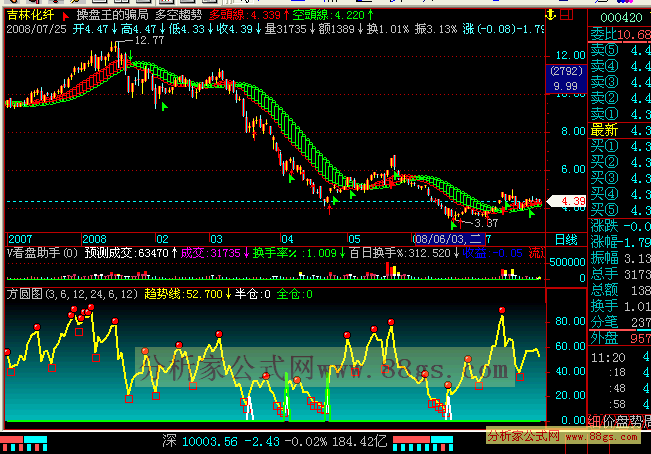Image resolution: width=651 pixels, height=454 pixels.
Task: Click 深 10003.56 index in status bar
Action: pos(200,441)
